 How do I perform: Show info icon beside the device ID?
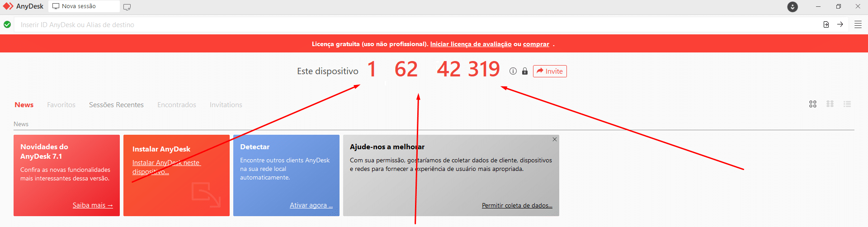(513, 71)
